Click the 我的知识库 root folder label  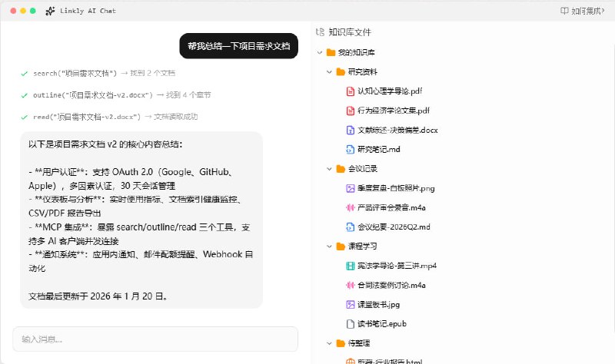(x=356, y=52)
